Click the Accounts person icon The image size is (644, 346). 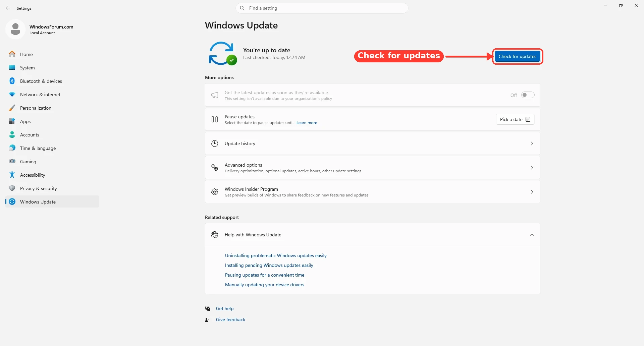pyautogui.click(x=12, y=134)
